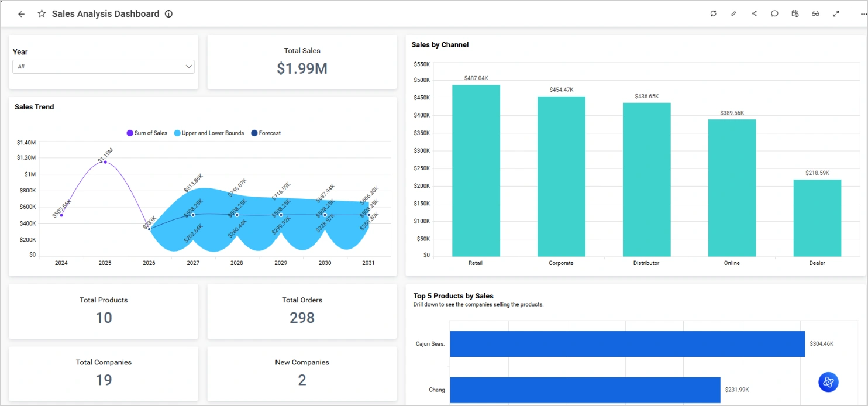Screen dimensions: 868x406
Task: Refresh the dashboard data
Action: click(713, 13)
